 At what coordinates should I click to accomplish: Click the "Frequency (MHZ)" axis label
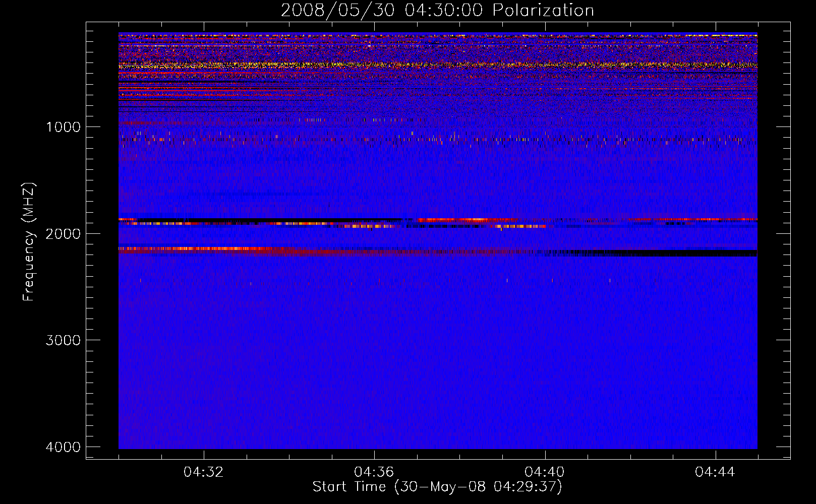point(29,242)
